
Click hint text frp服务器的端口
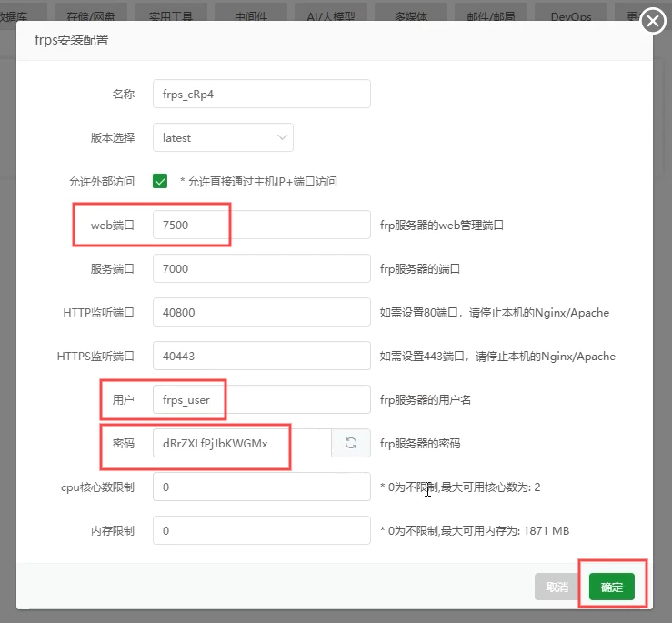[x=419, y=269]
